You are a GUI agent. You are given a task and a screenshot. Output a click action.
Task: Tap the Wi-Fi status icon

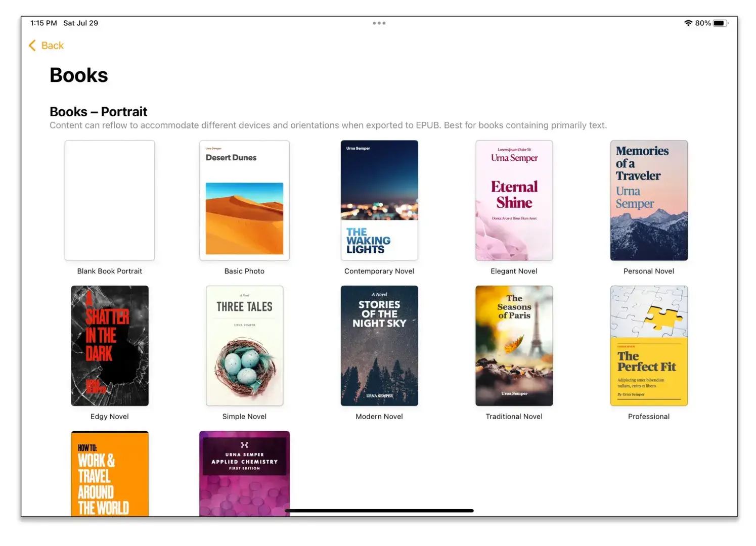(x=688, y=23)
